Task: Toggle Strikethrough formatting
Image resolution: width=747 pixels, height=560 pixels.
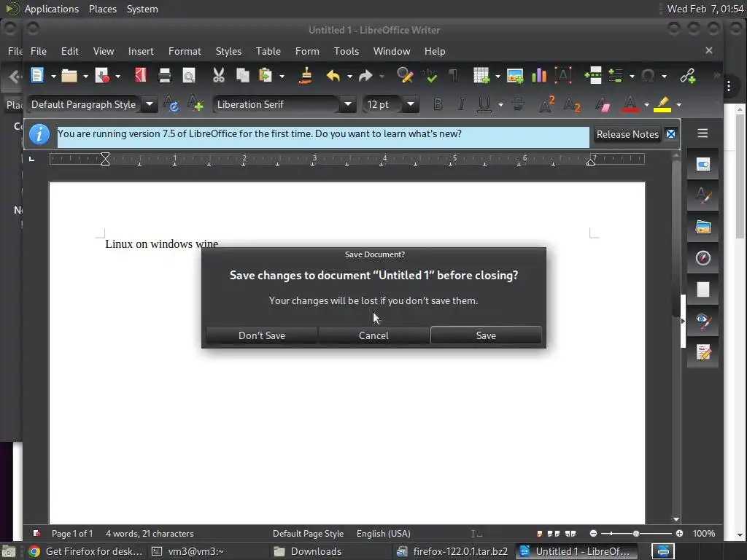Action: [x=518, y=104]
